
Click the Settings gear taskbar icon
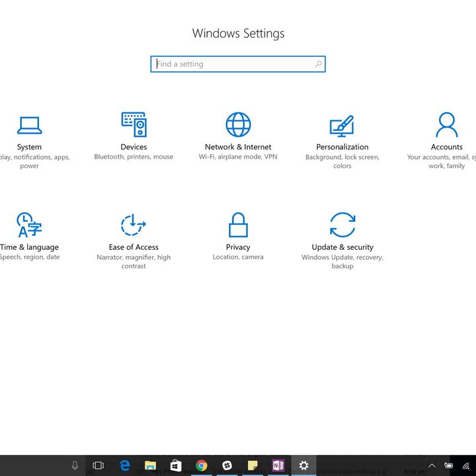click(304, 465)
